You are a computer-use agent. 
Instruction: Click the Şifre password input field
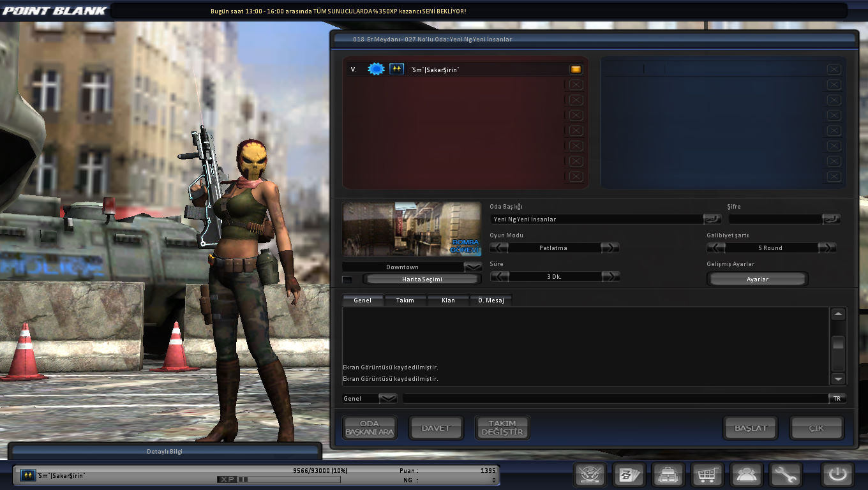(775, 219)
